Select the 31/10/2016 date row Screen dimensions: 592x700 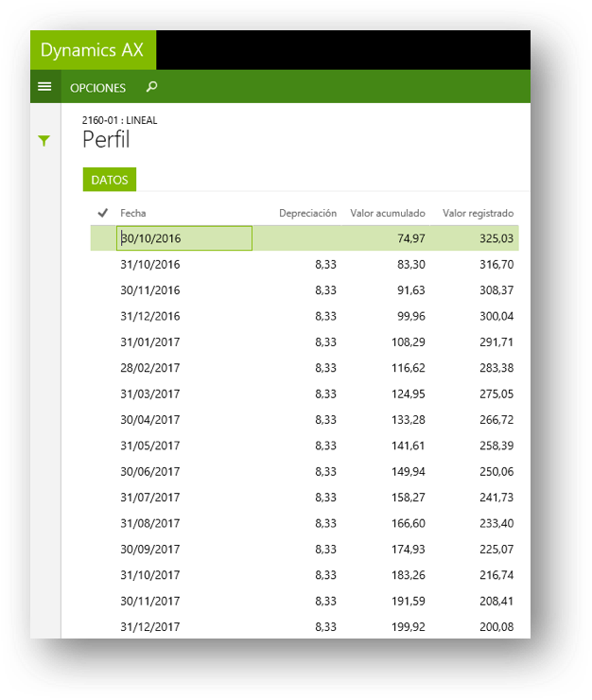click(305, 264)
